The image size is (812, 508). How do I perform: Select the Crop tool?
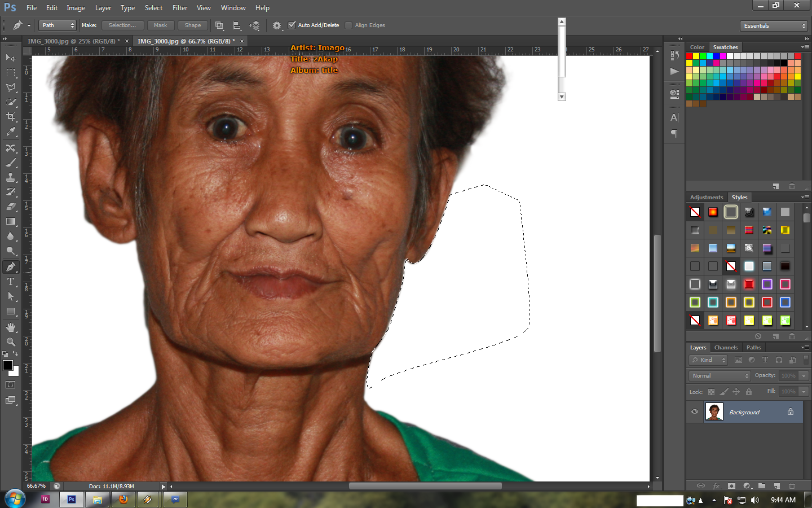[11, 117]
